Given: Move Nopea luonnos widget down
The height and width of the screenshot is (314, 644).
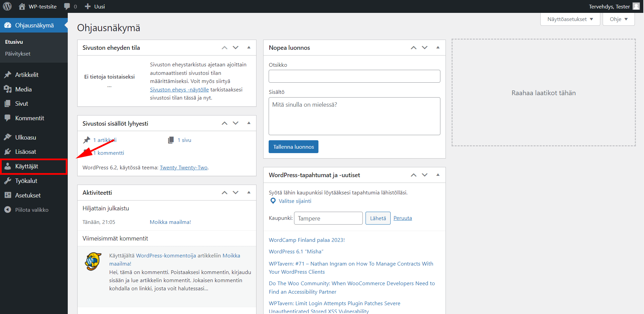Looking at the screenshot, I should coord(425,48).
